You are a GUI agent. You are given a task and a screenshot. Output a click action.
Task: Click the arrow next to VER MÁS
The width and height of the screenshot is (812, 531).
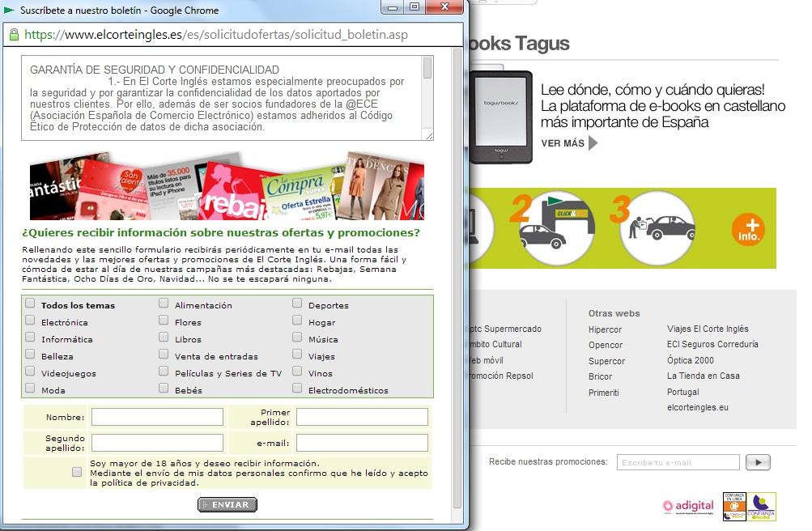pyautogui.click(x=593, y=143)
